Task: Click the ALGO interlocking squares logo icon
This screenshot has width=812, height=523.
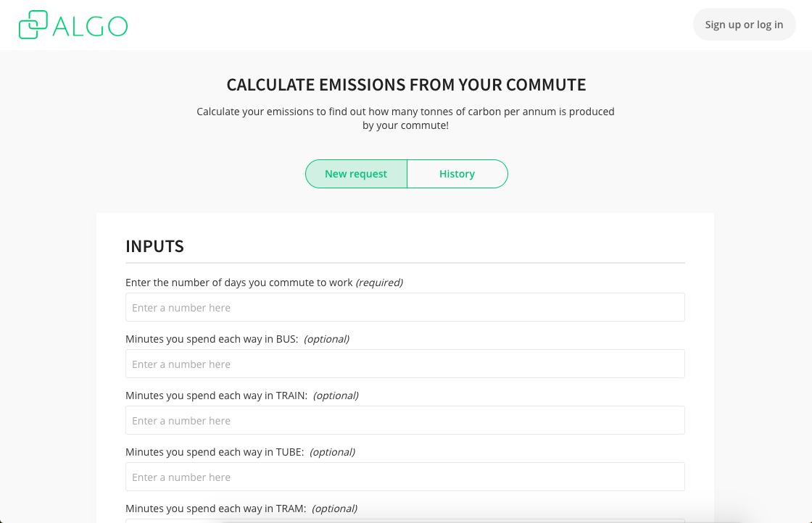Action: tap(33, 25)
